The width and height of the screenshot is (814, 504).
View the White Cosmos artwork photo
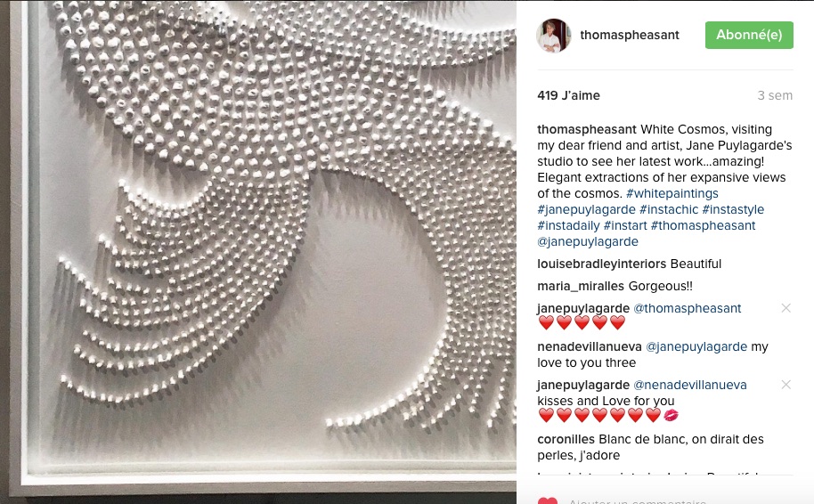[258, 252]
